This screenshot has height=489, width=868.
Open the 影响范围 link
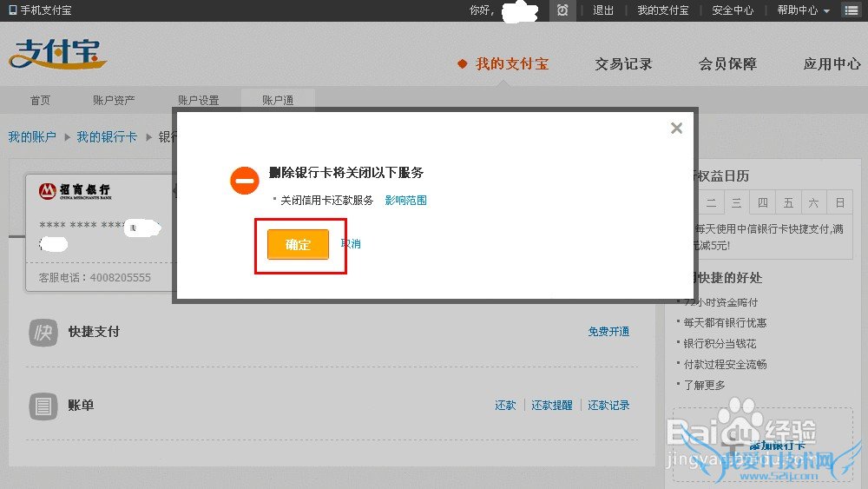coord(405,200)
